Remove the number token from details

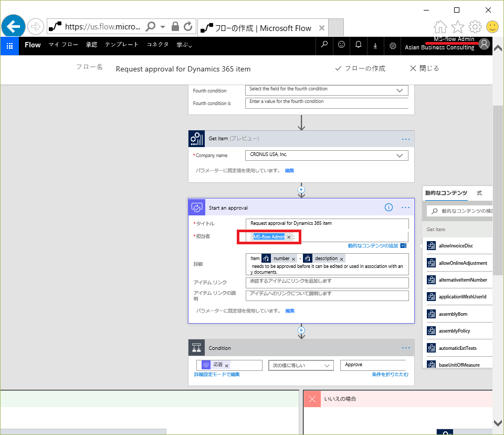(x=293, y=259)
